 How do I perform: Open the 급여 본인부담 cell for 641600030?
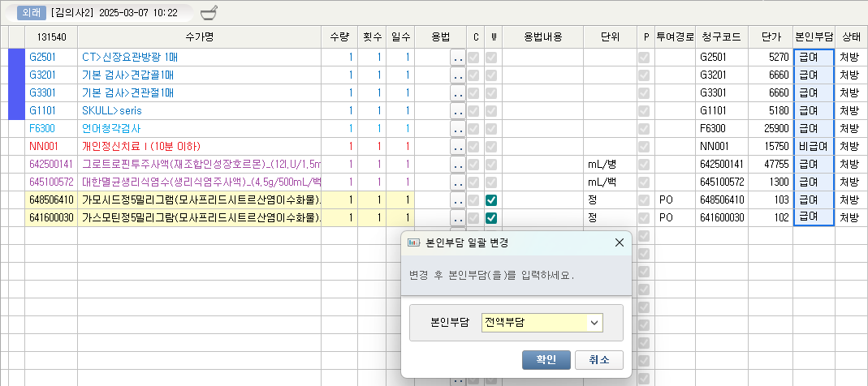tap(813, 217)
